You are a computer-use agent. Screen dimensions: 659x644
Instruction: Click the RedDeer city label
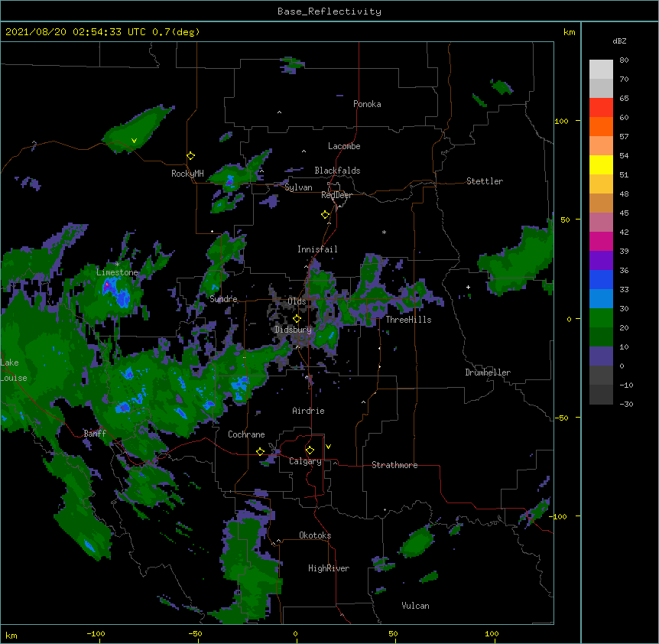pos(336,195)
